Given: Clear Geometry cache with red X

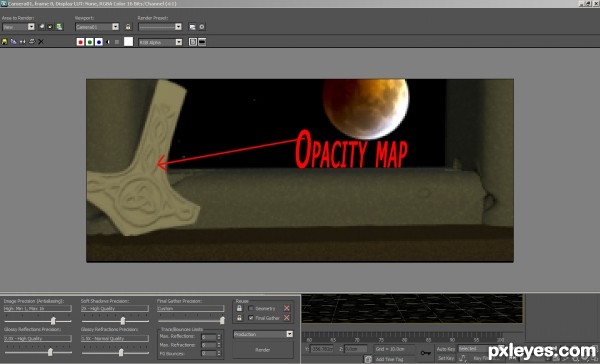Looking at the screenshot, I should tap(287, 308).
